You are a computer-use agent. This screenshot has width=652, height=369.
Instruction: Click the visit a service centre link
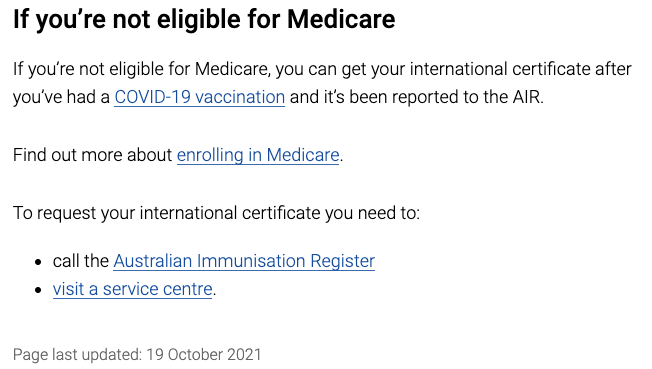coord(132,289)
